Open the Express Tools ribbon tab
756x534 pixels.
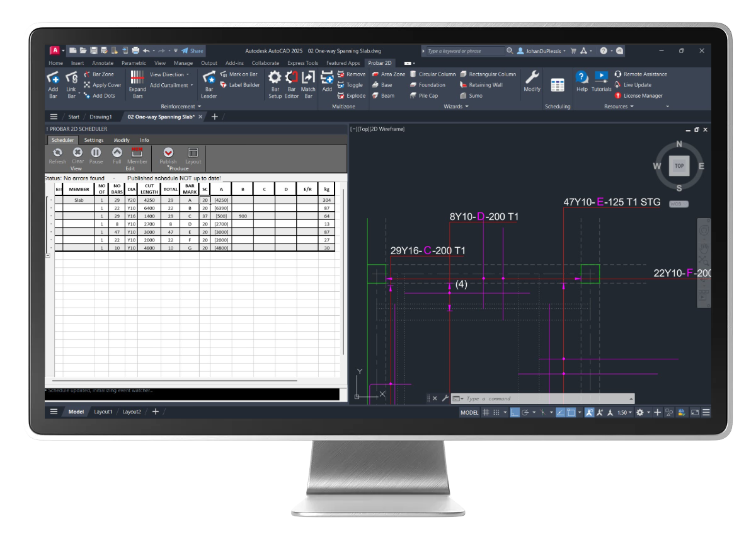302,63
